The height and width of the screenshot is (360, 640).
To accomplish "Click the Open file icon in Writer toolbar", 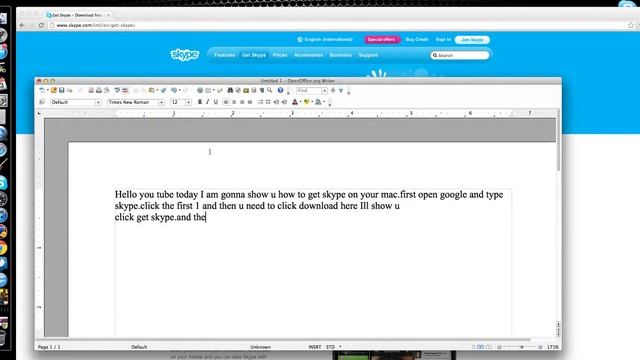I will [x=53, y=90].
